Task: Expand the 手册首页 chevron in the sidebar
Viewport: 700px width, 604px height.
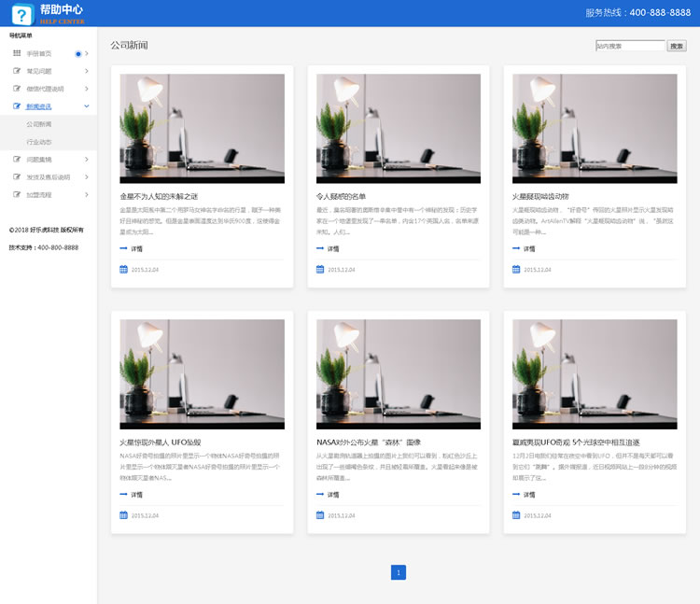Action: tap(87, 53)
